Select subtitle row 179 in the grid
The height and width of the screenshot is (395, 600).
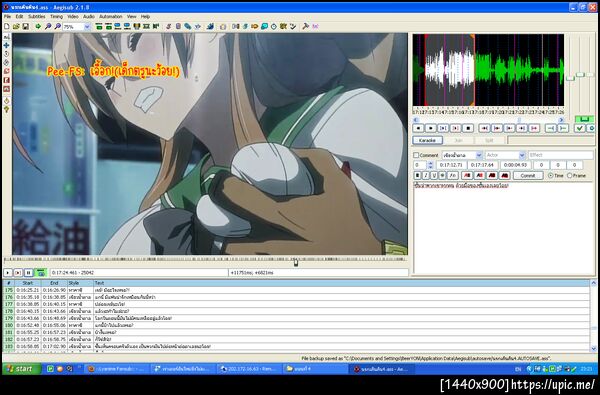(296, 318)
